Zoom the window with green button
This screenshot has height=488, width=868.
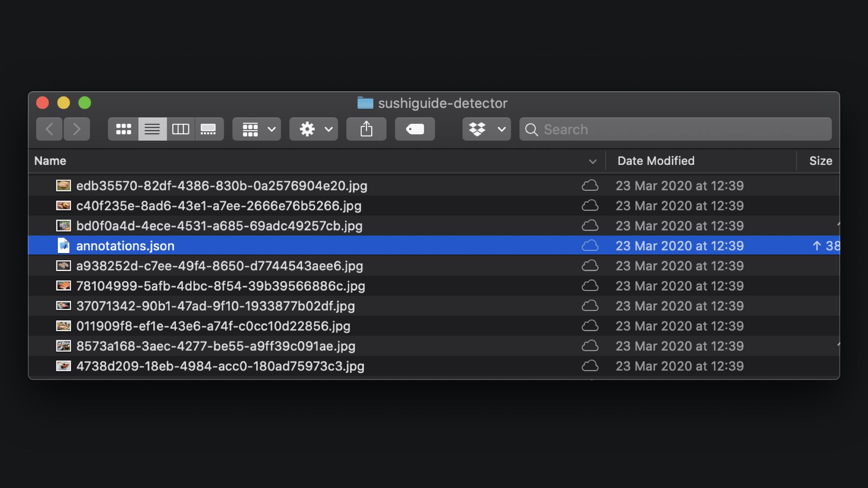pos(85,103)
